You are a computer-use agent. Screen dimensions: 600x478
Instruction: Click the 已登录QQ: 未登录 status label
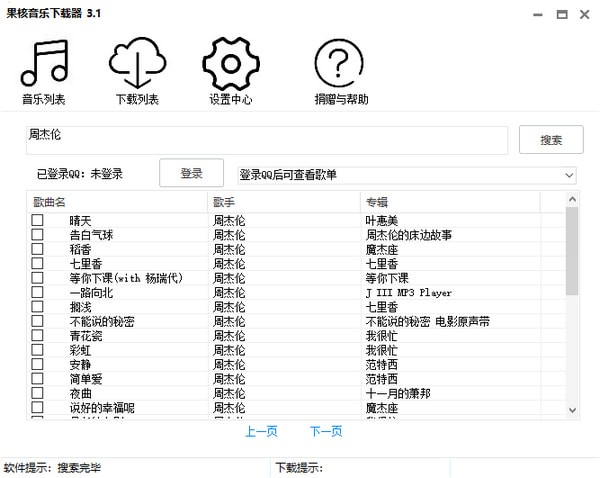pos(80,174)
